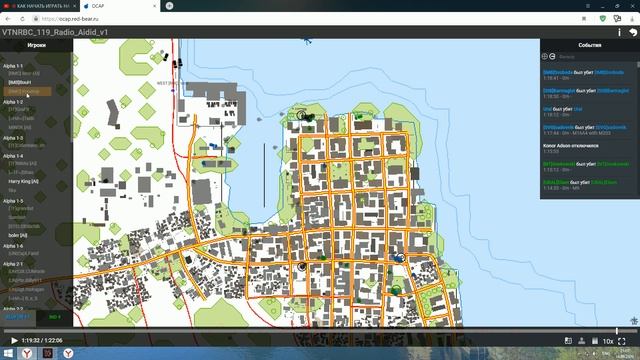Switch to the blue BLUFOR side tab
This screenshot has height=360, width=640.
coord(18,317)
